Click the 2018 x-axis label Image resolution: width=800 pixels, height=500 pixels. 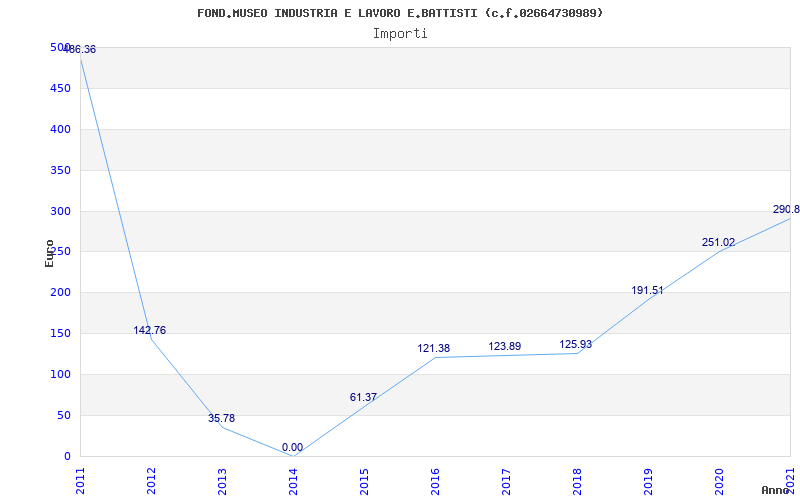(x=577, y=481)
